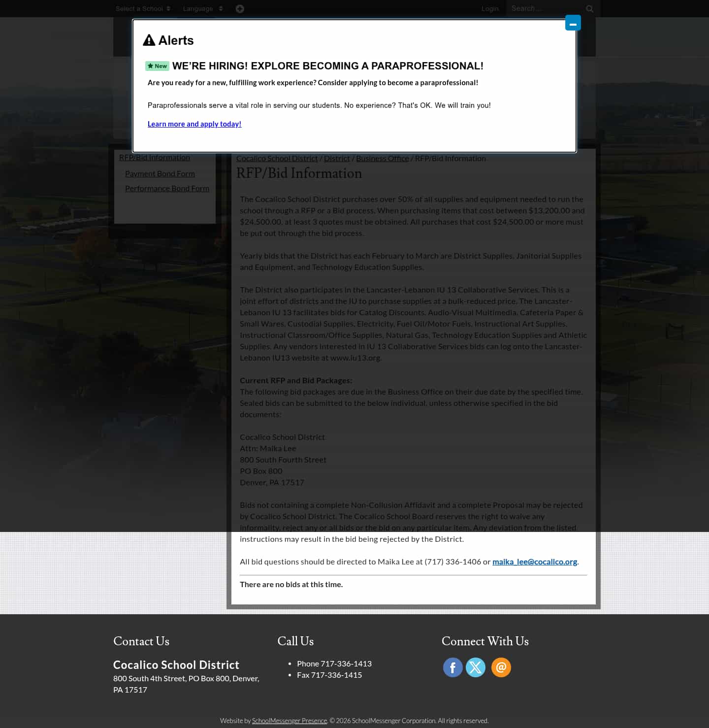Open the Facebook icon in footer

click(452, 667)
